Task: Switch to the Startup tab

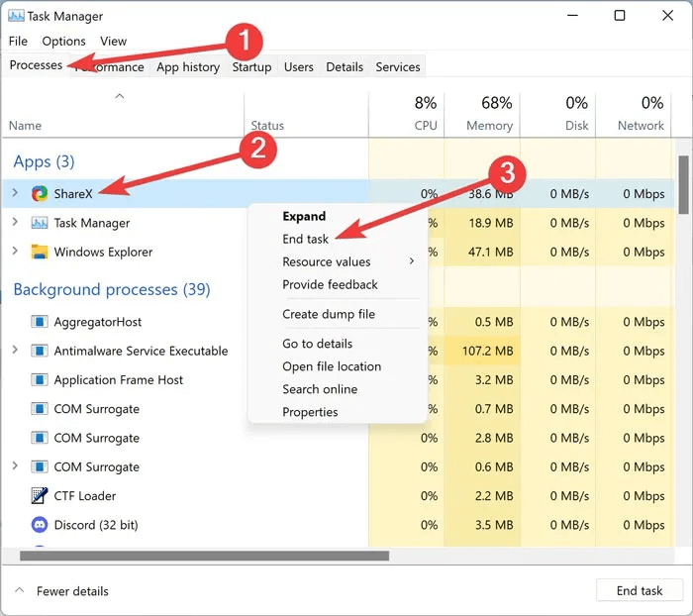Action: coord(251,67)
